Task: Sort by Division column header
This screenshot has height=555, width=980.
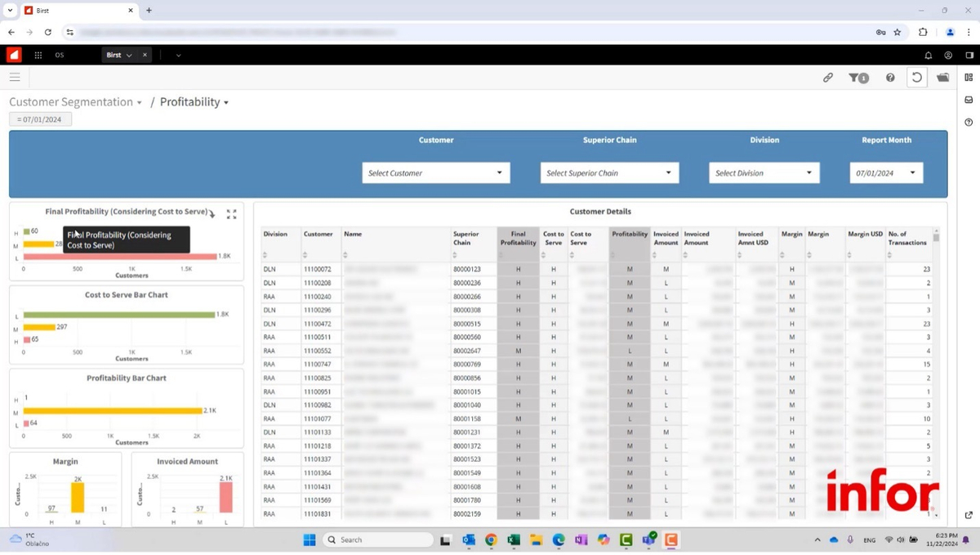Action: tap(275, 234)
